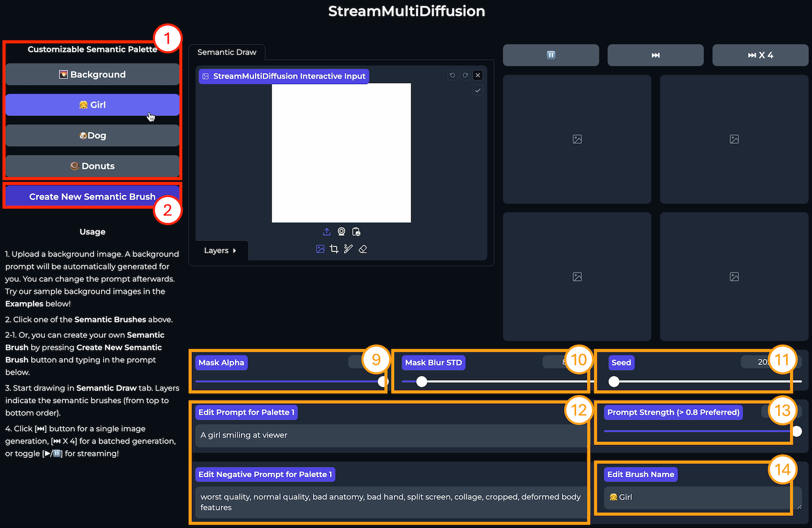Screen dimensions: 812x528
Task: Focus the Negative Prompt for Palette 1 field
Action: pos(391,502)
